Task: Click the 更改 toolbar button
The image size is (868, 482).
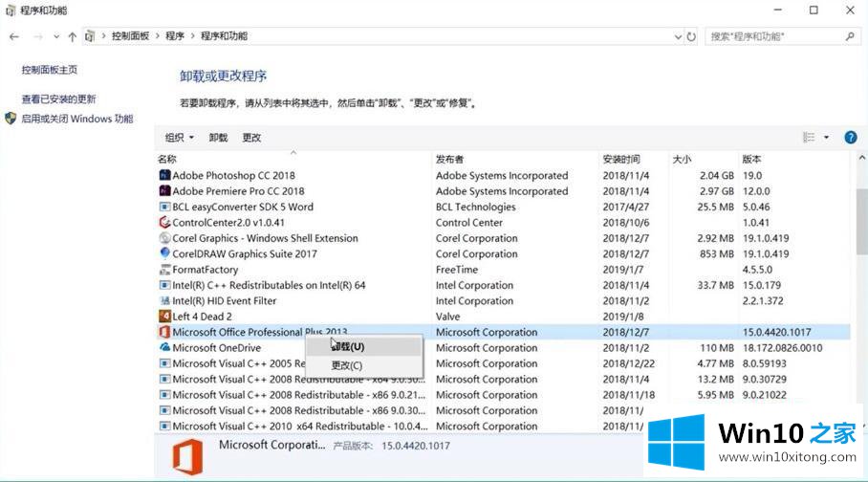Action: [251, 138]
